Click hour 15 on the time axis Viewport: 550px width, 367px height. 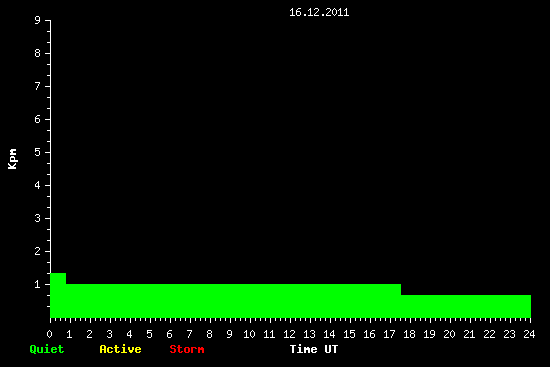coord(349,334)
